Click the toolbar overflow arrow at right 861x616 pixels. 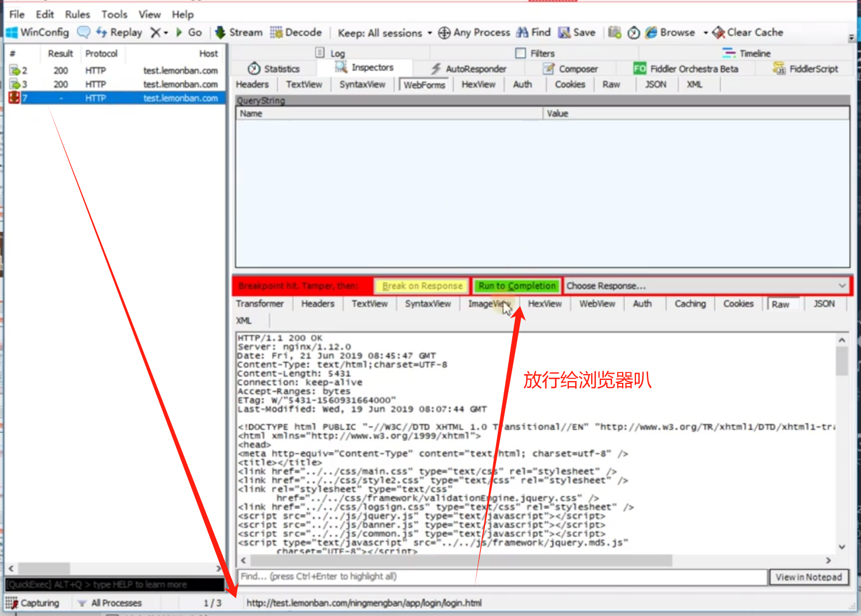pos(852,38)
